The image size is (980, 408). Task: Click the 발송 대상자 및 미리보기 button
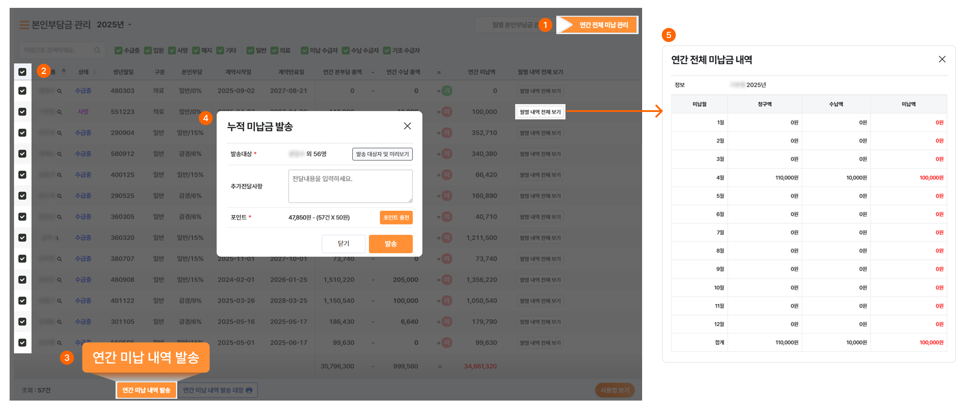382,154
